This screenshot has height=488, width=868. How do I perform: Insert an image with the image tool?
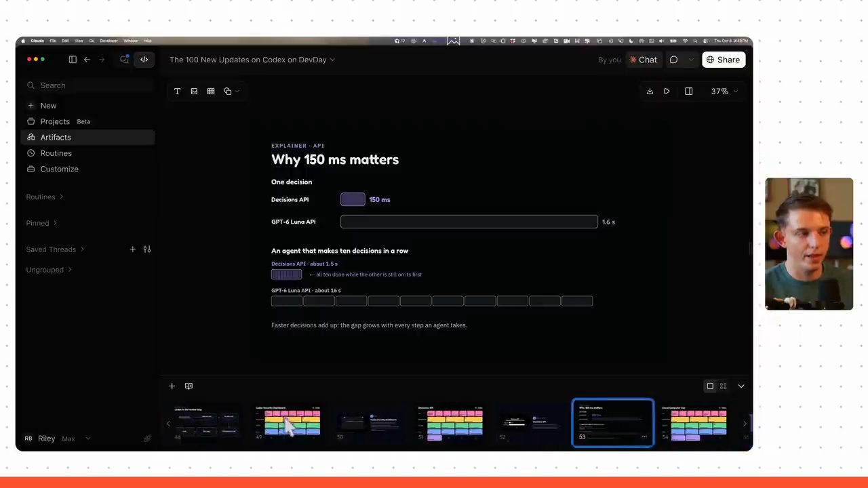click(194, 91)
